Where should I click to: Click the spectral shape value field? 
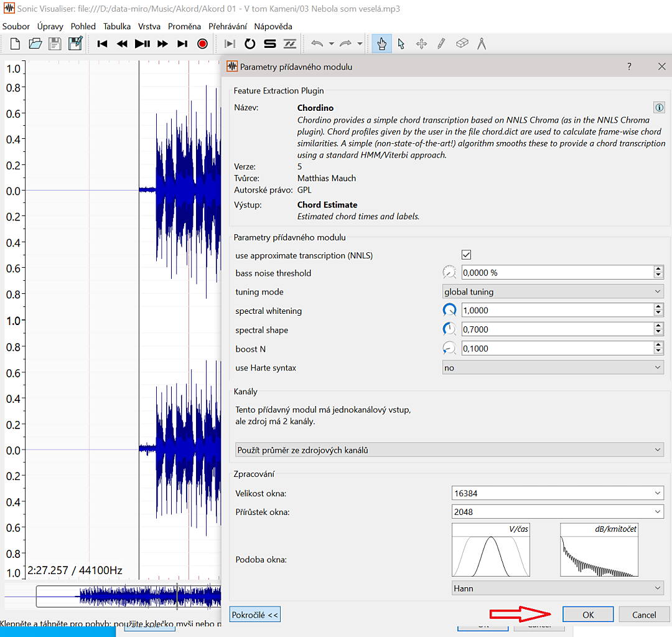coord(558,329)
